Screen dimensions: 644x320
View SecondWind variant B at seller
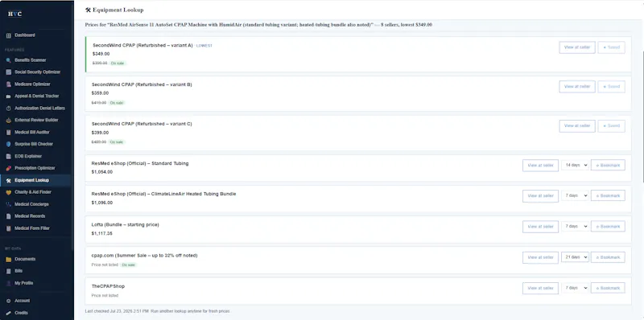coord(576,87)
